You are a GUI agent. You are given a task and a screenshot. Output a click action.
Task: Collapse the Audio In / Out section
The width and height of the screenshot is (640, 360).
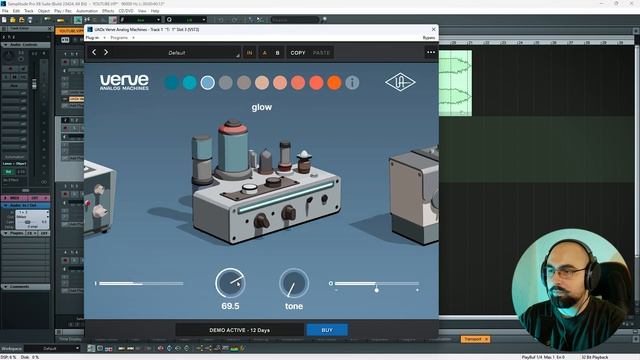coord(6,205)
